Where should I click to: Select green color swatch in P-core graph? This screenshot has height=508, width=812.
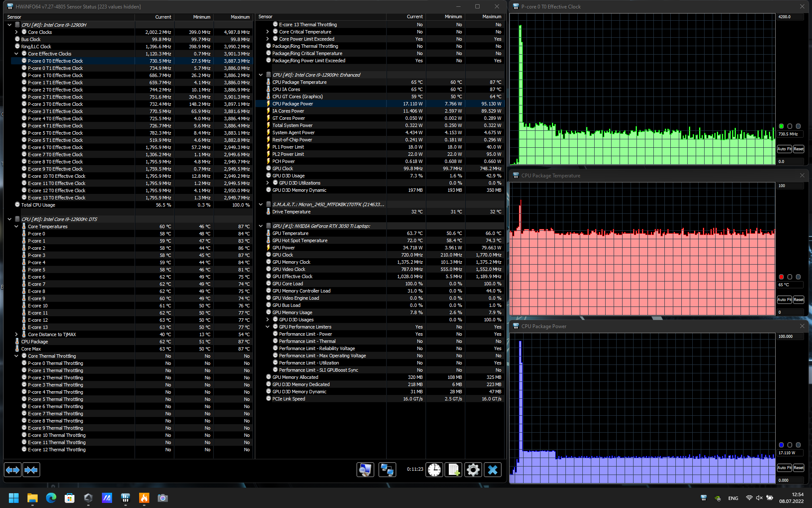781,126
